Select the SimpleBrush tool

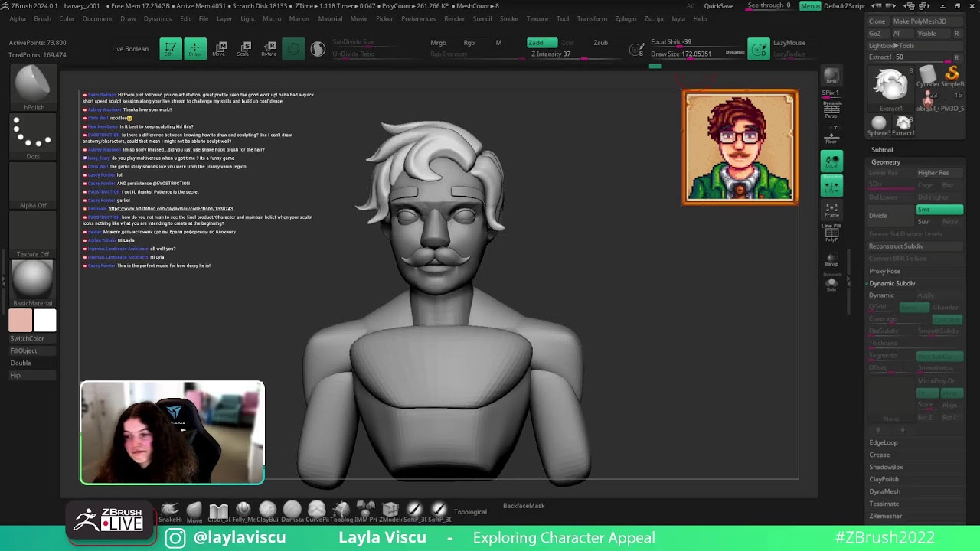[x=952, y=75]
